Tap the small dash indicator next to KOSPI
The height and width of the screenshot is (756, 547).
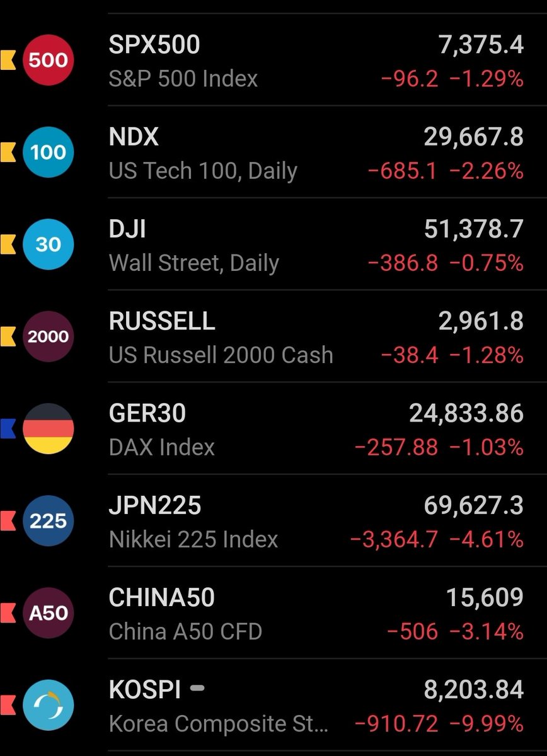[x=197, y=689]
